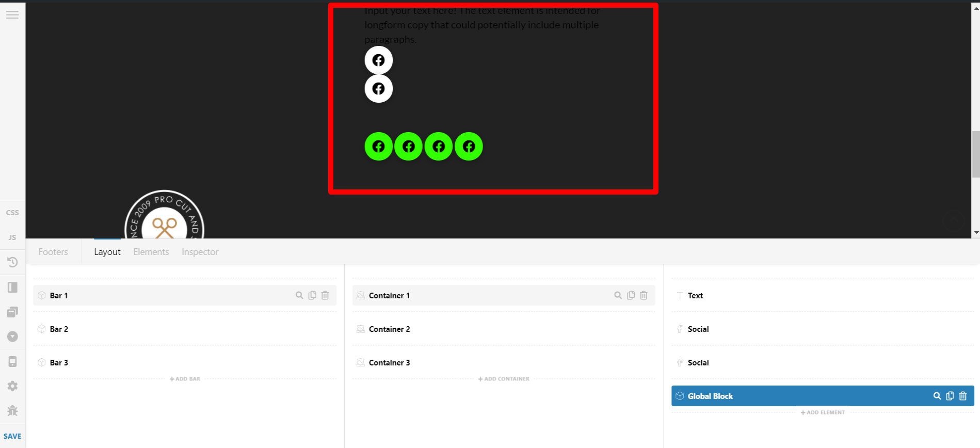
Task: Select the Social element directly below Text
Action: pos(823,329)
